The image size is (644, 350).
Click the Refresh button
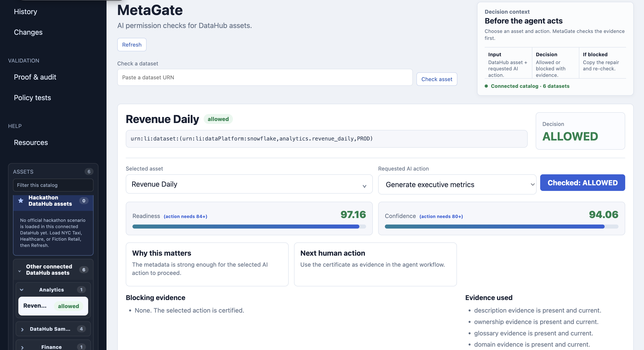click(132, 45)
